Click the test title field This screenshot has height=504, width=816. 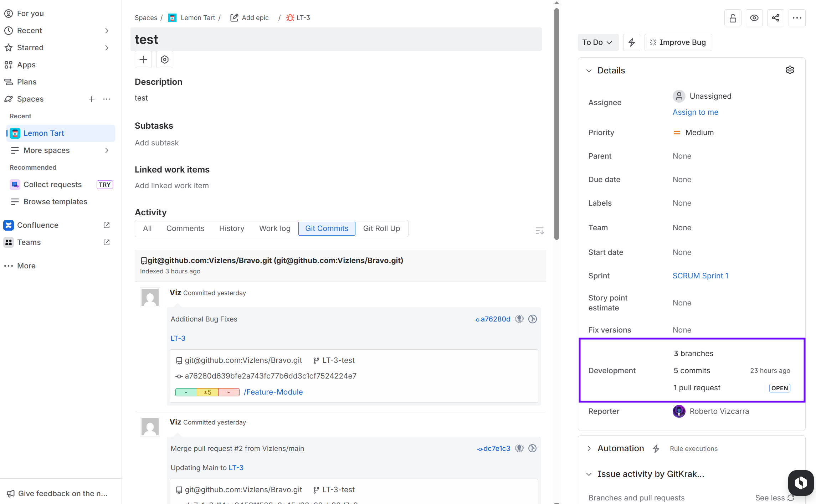[336, 40]
